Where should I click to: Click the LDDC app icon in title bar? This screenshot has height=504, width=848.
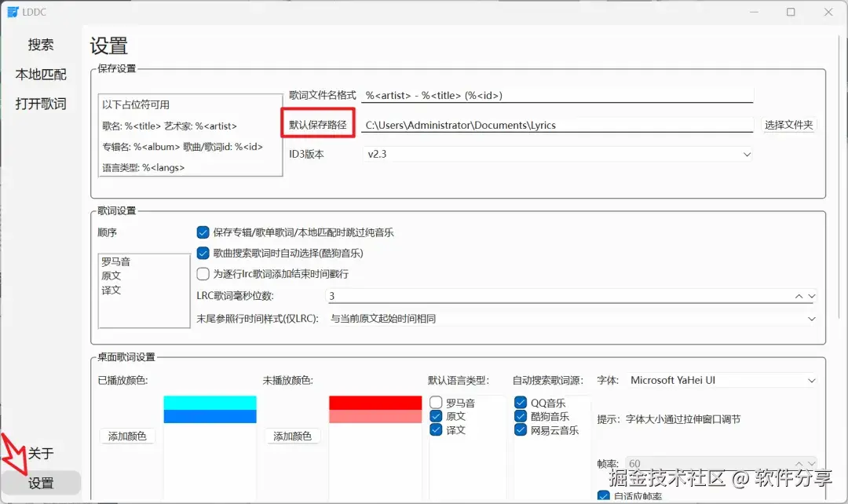[x=13, y=12]
